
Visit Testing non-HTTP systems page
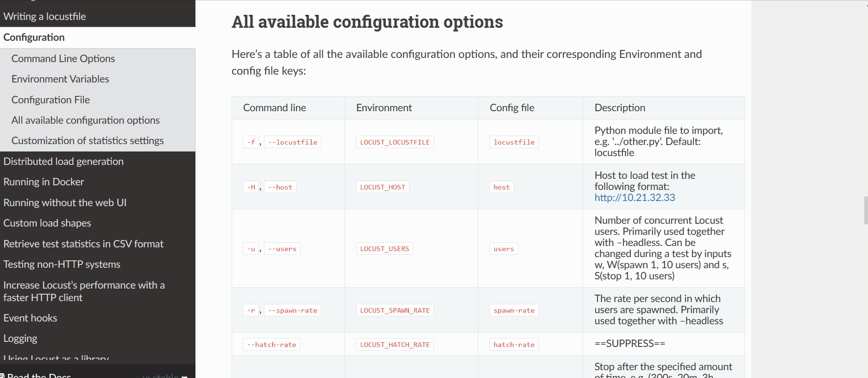click(x=62, y=265)
